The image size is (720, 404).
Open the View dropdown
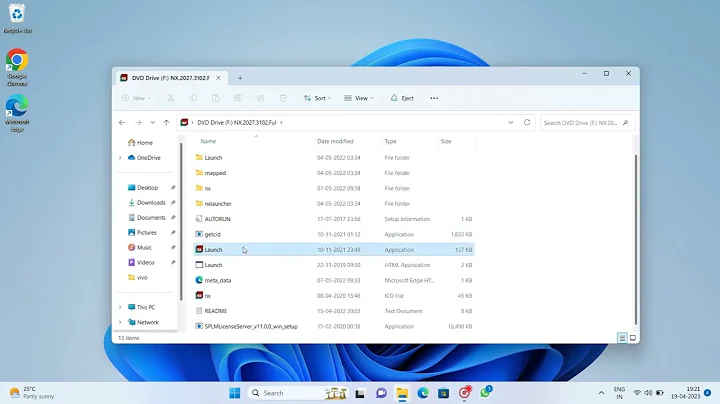pos(359,98)
